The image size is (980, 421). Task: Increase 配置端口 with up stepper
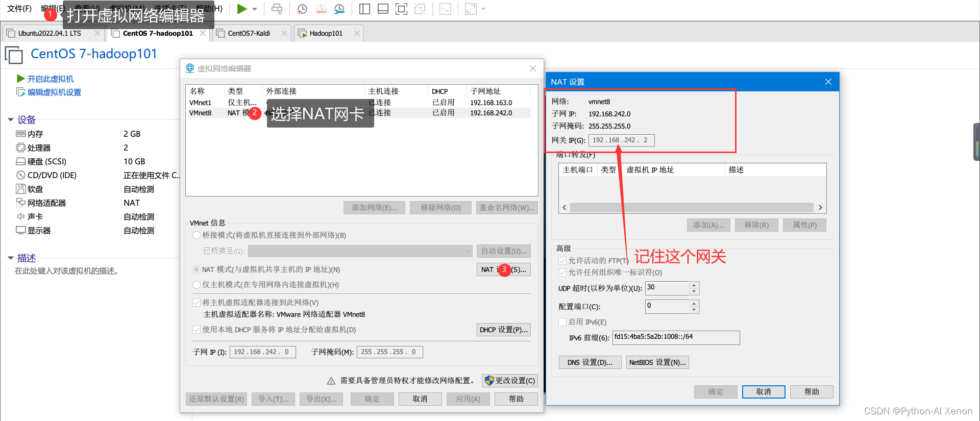click(x=694, y=303)
